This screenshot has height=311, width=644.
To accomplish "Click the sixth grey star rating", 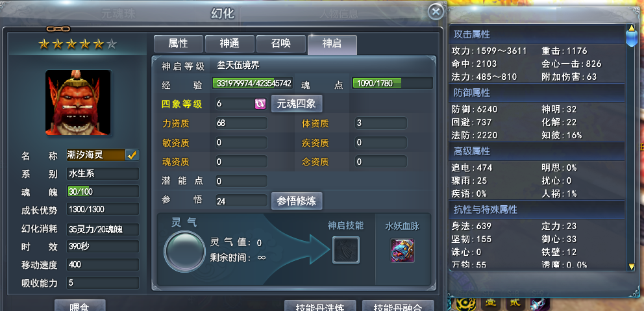I will [x=111, y=44].
